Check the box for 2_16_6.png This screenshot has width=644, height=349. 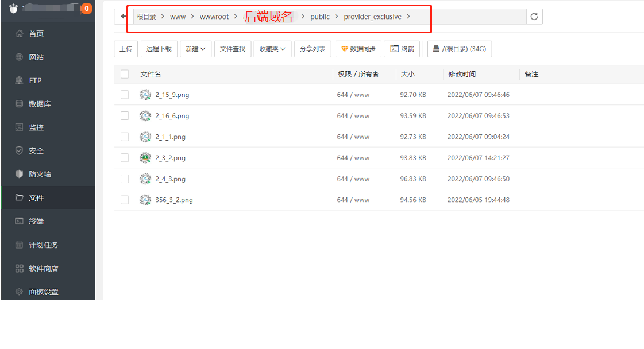click(125, 116)
